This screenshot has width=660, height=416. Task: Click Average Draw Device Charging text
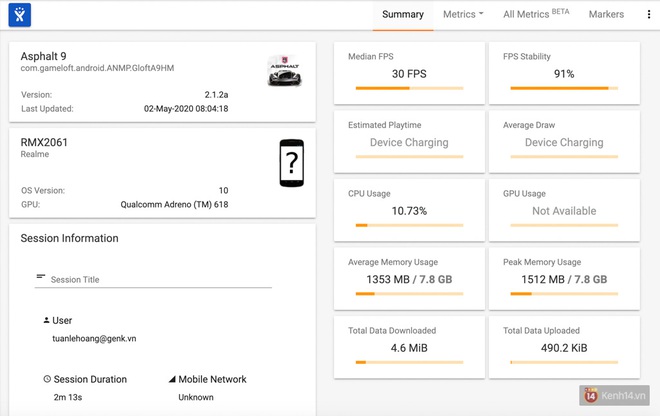pos(564,143)
